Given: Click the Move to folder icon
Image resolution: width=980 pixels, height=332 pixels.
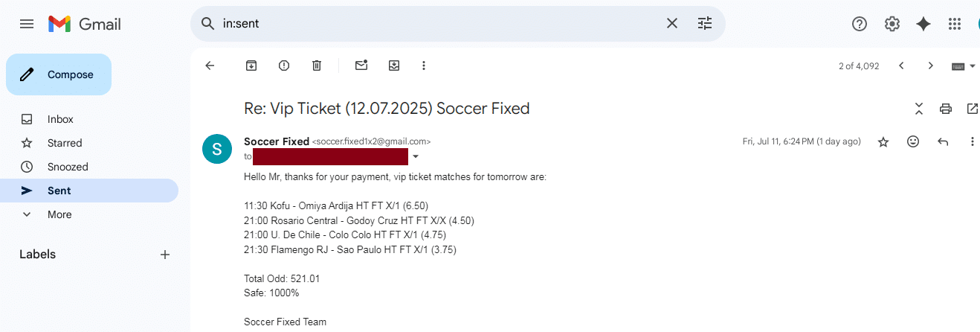Looking at the screenshot, I should (x=394, y=66).
